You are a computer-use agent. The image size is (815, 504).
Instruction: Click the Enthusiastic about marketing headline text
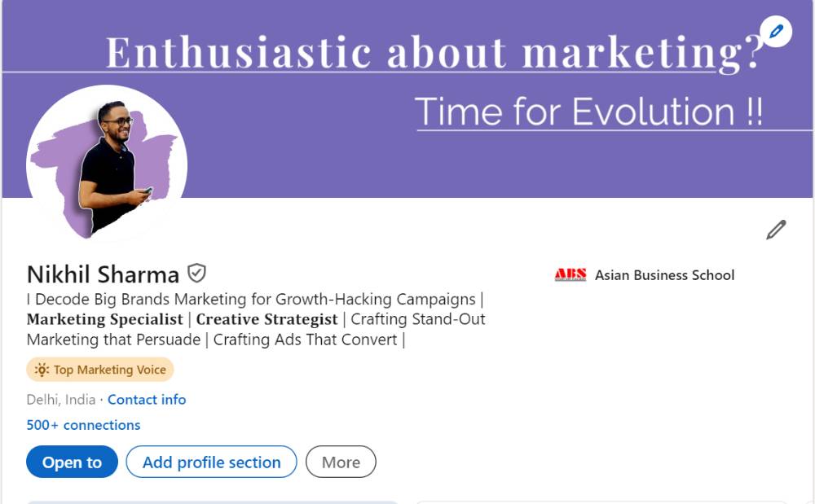tap(434, 53)
